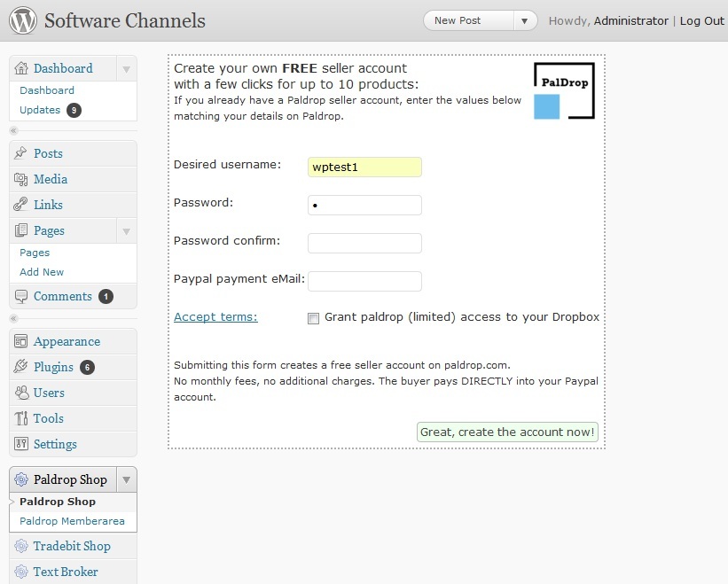Click the Tools icon
The height and width of the screenshot is (584, 728).
pos(21,418)
